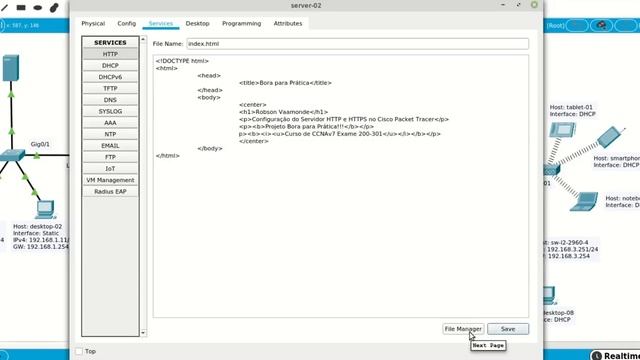This screenshot has width=640, height=360.
Task: Click the tablet-01 device icon
Action: pyautogui.click(x=562, y=130)
